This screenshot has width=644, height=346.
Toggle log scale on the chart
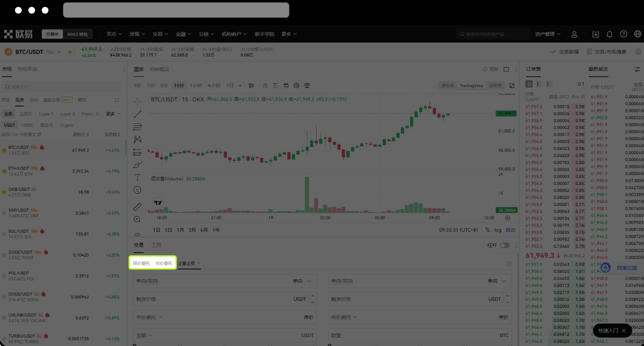pos(498,230)
